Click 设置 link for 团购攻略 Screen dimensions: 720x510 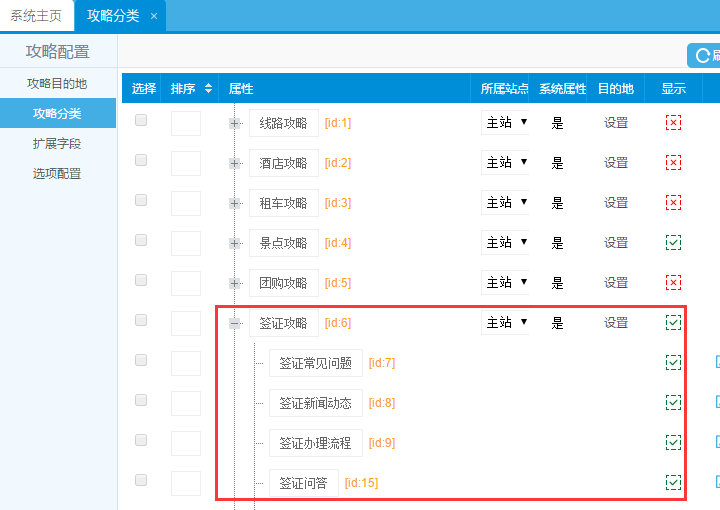click(616, 283)
